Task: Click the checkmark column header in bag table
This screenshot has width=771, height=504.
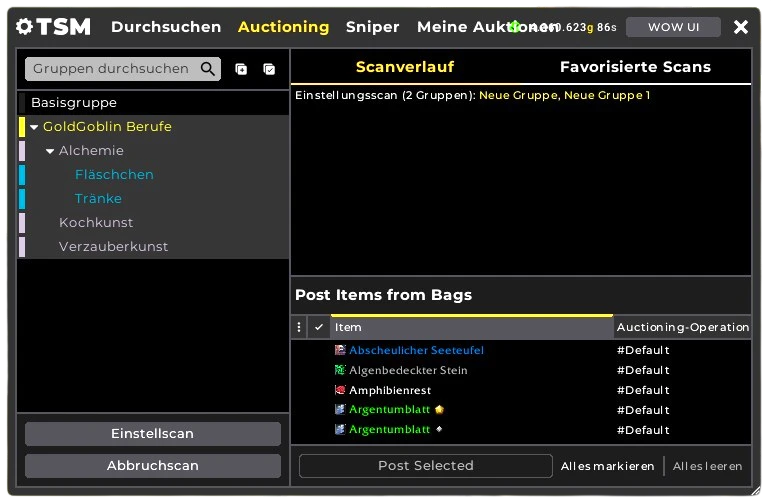Action: click(x=319, y=327)
